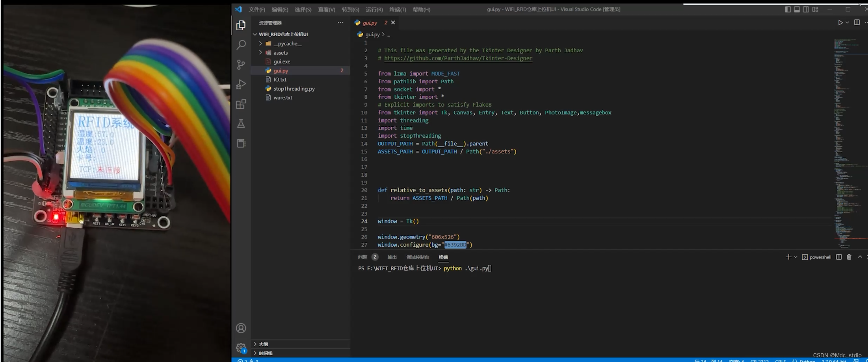Click gui.py breadcrumb in editor header
Screen dimensions: 868x362
pos(372,35)
